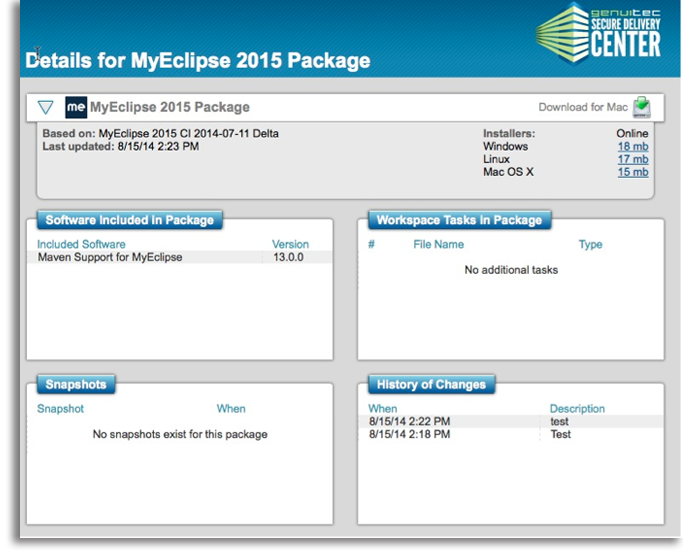683x555 pixels.
Task: Select the 8/15/14 2:18 PM history entry
Action: pos(409,435)
